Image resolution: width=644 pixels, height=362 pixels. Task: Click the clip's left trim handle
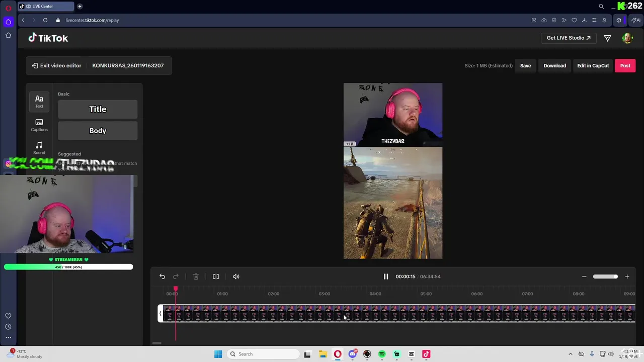(x=160, y=313)
